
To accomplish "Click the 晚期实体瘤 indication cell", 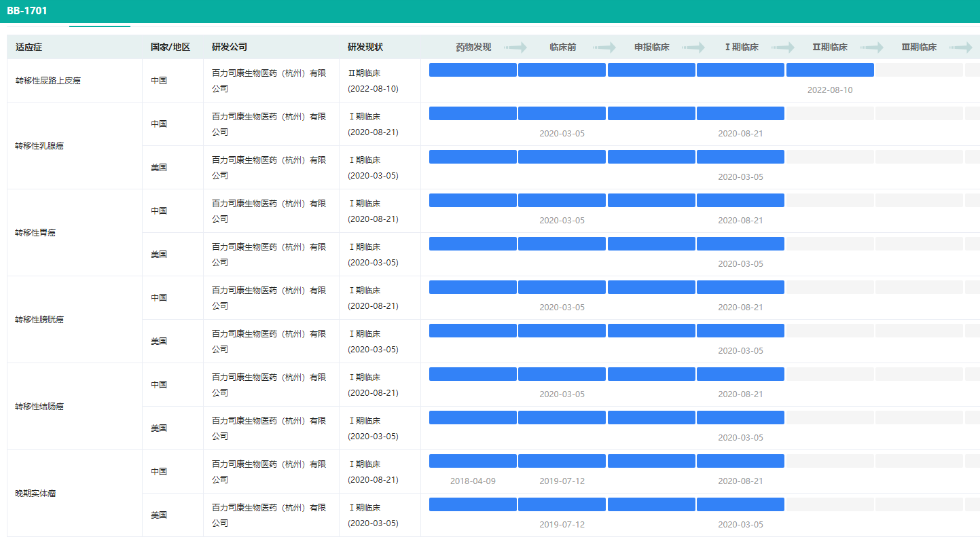I will (35, 494).
